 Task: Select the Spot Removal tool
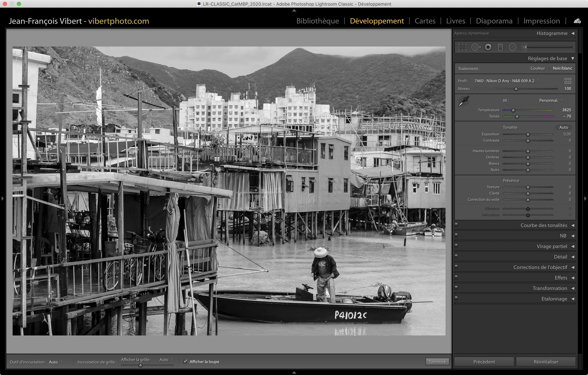475,47
